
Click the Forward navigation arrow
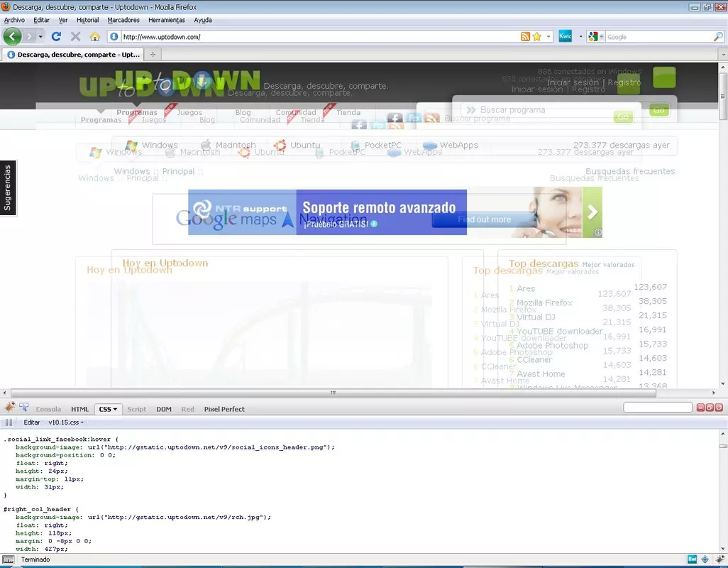pos(29,36)
